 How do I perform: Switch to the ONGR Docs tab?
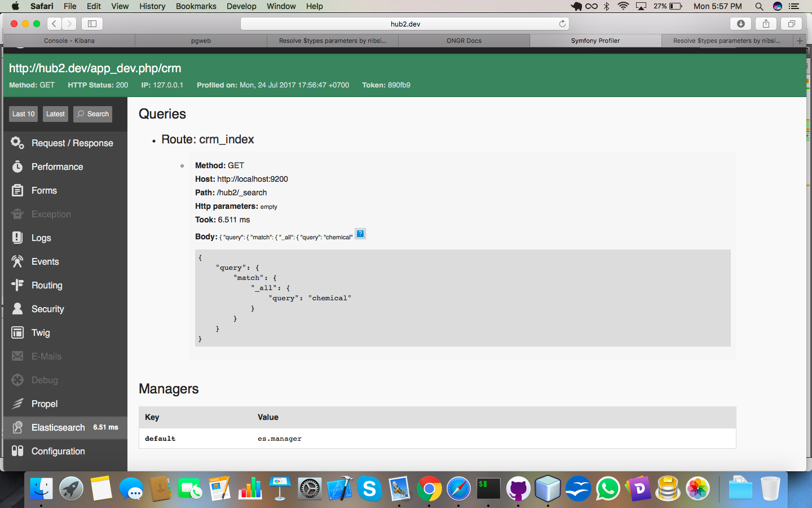tap(464, 41)
